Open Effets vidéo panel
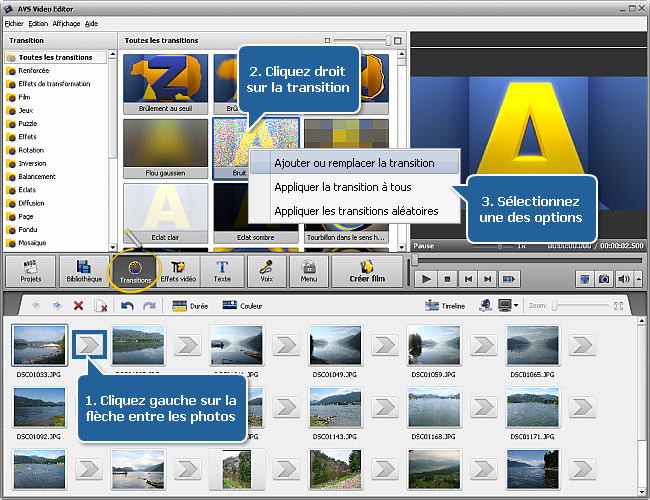This screenshot has width=650, height=500. coord(179,271)
